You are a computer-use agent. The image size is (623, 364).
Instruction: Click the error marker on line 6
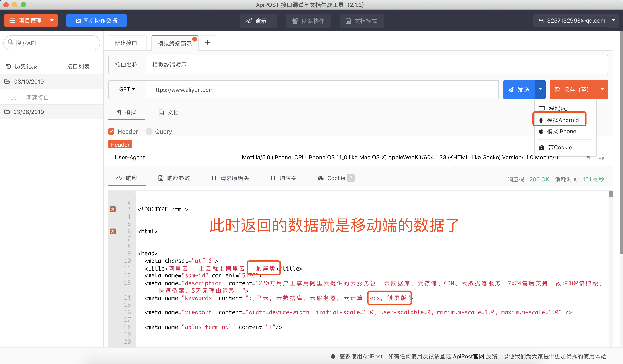point(113,231)
